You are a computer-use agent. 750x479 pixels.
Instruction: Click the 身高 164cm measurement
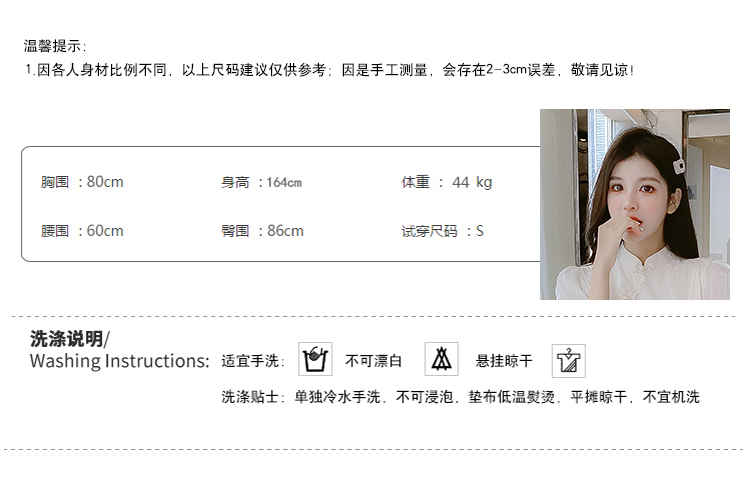click(261, 182)
